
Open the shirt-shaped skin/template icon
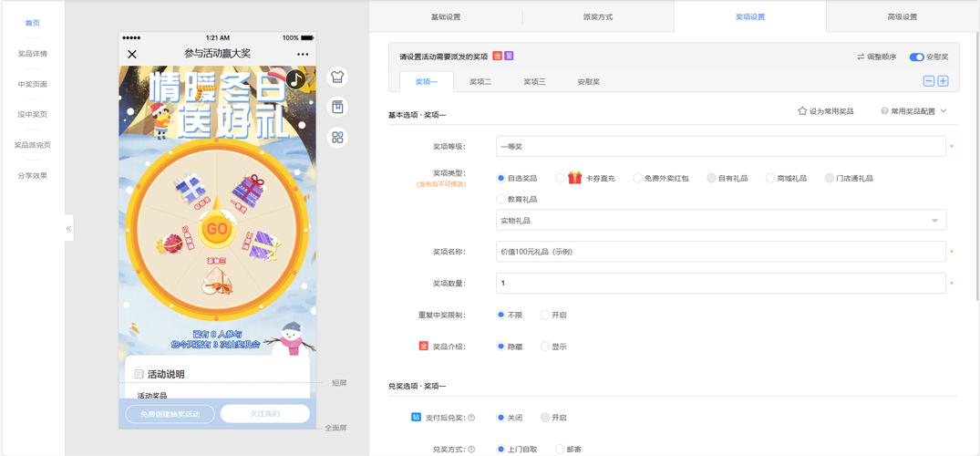(x=337, y=77)
